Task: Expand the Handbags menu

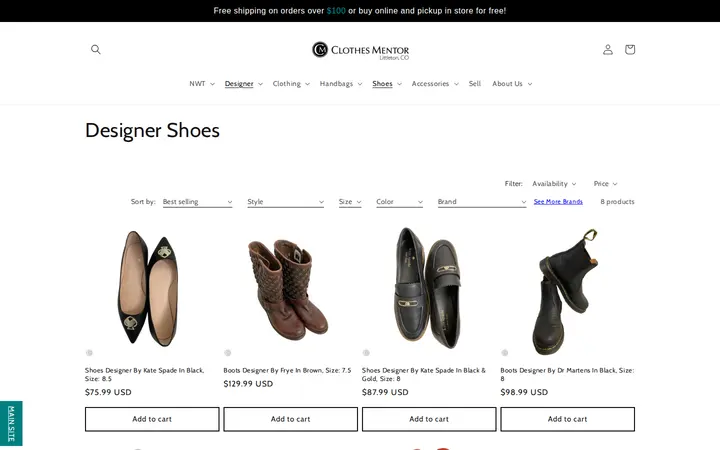Action: click(341, 84)
